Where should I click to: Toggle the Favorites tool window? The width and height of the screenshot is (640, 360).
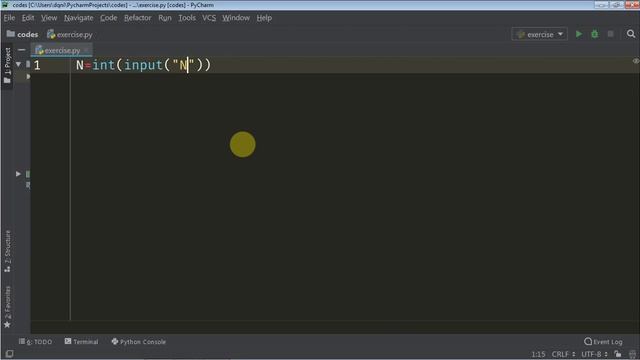tap(7, 307)
